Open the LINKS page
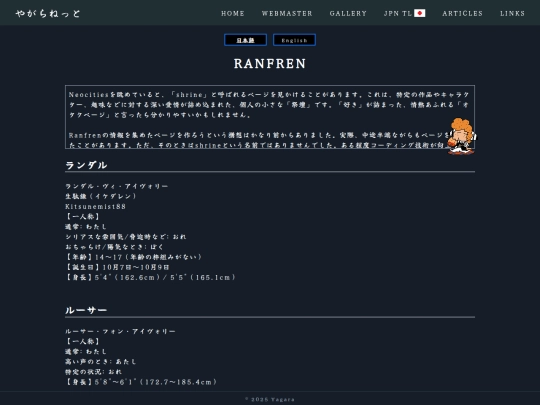This screenshot has width=540, height=405. click(x=512, y=13)
